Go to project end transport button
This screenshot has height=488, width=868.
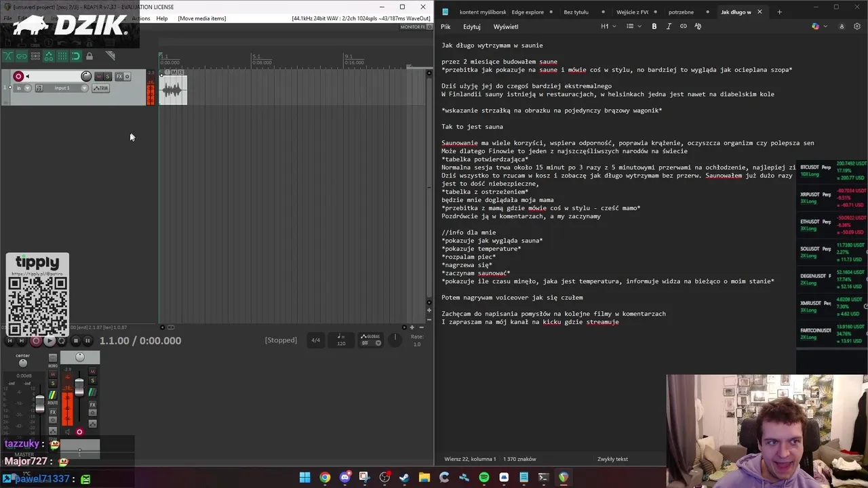[22, 341]
